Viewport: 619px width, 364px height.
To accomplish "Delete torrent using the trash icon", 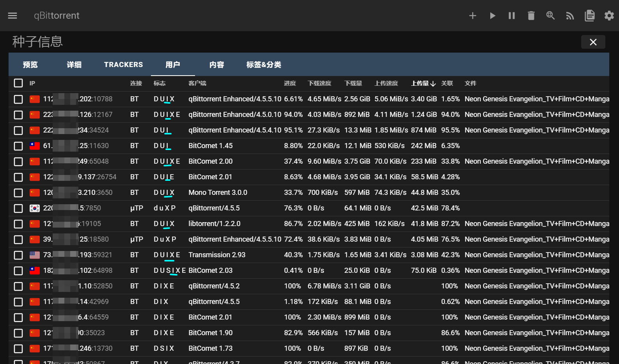I will point(531,16).
